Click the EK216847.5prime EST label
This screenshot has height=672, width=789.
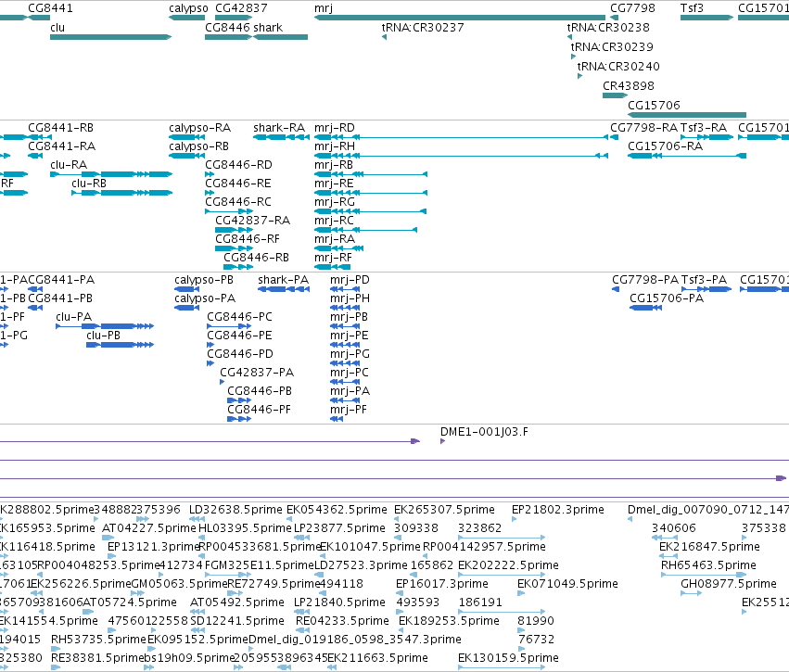[x=709, y=547]
